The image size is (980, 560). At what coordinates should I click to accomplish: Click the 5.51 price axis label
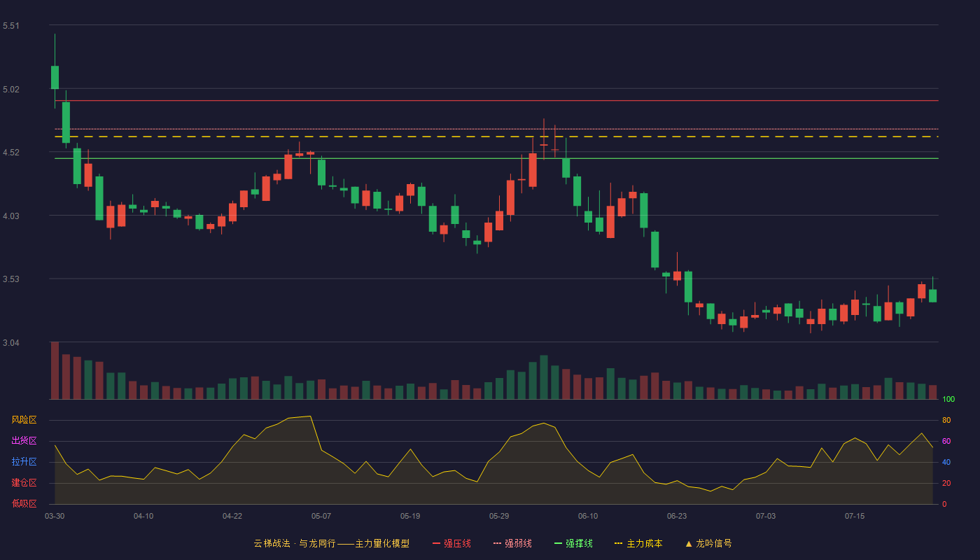pyautogui.click(x=10, y=26)
